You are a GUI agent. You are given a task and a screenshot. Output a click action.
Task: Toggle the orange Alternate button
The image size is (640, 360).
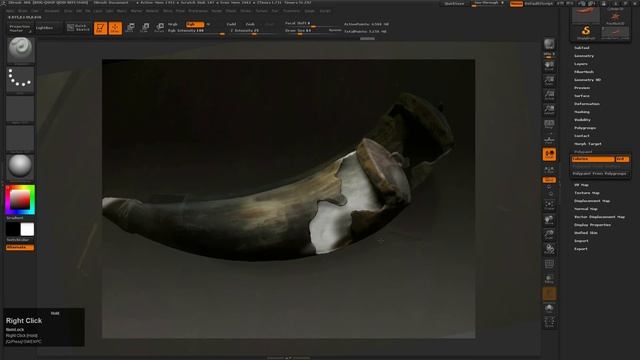[20, 247]
